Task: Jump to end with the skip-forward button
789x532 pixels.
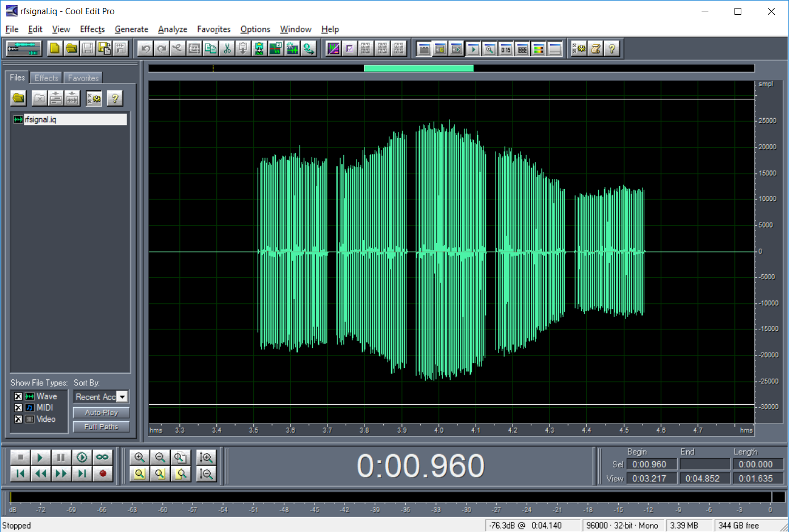Action: [82, 474]
